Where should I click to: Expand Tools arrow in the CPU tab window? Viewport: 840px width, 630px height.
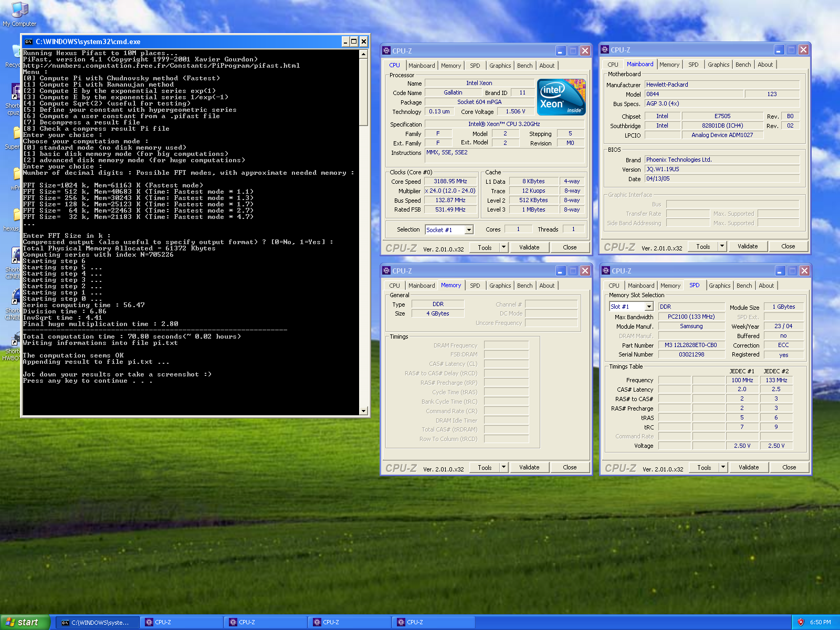point(504,247)
